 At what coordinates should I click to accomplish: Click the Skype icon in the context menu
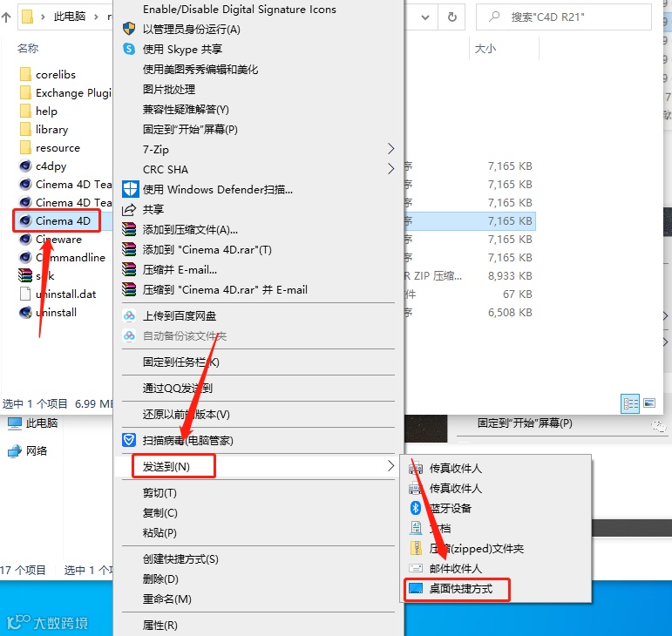click(x=129, y=49)
